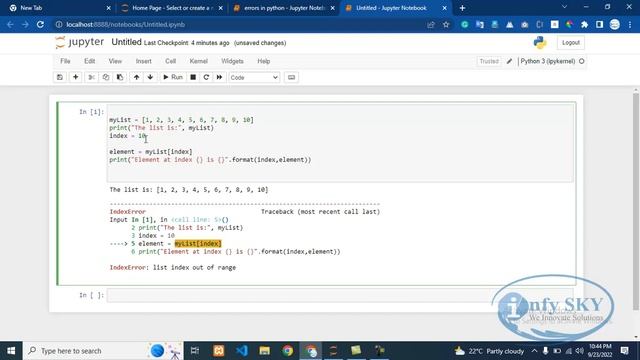Screen dimensions: 640x360
Task: Insert a cell below with plus icon
Action: pyautogui.click(x=76, y=77)
